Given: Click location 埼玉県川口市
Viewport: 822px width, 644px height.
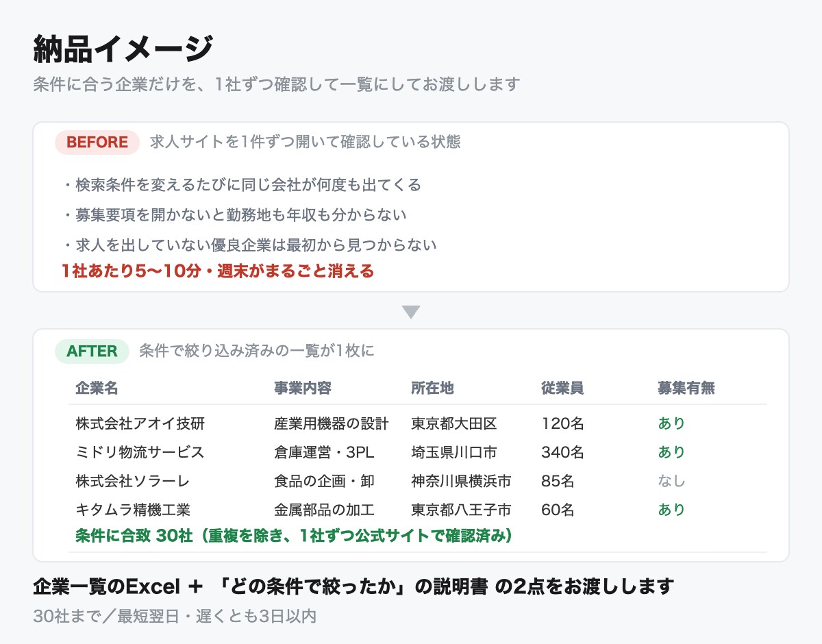Looking at the screenshot, I should (454, 452).
